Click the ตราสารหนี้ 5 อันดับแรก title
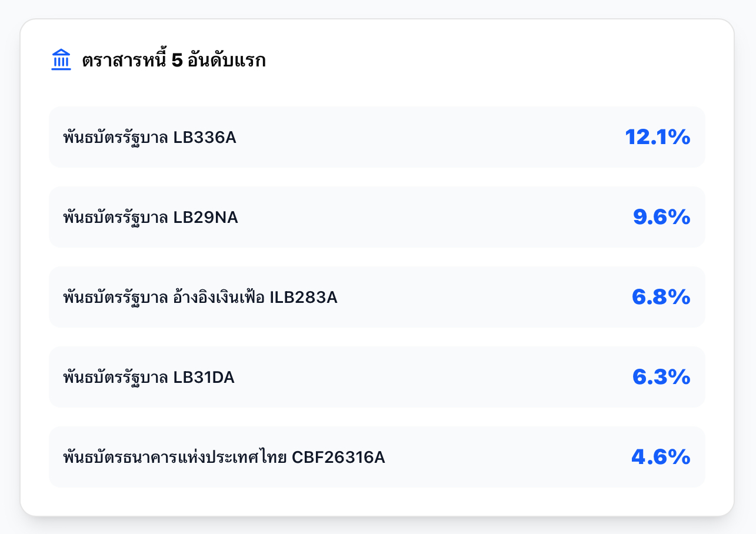756x534 pixels. pos(176,59)
